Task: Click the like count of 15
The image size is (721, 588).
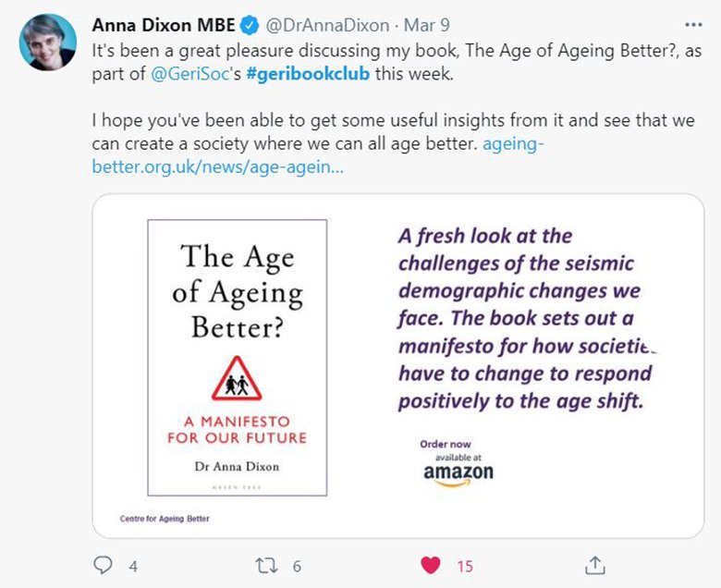Action: [x=465, y=566]
